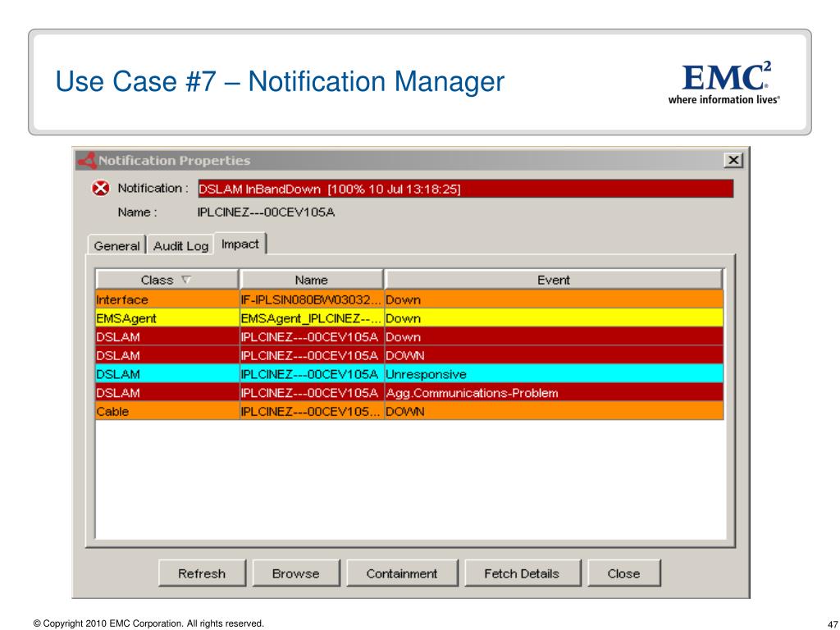
Task: Click the Class column header label
Action: [x=157, y=280]
